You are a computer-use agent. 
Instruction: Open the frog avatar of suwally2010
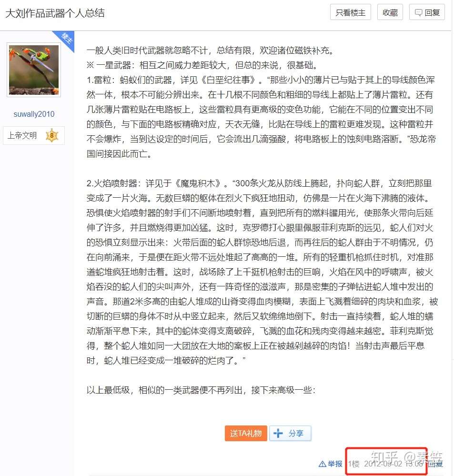pyautogui.click(x=34, y=70)
